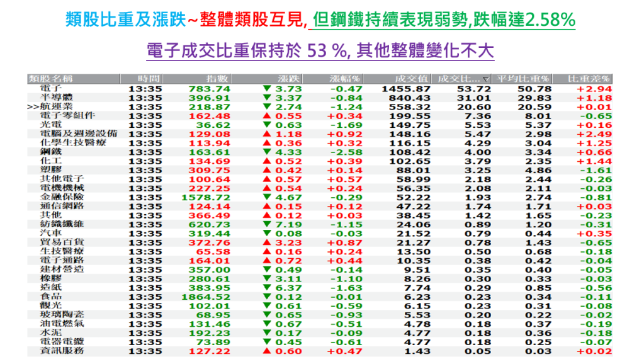Image resolution: width=644 pixels, height=364 pixels.
Task: Click the red up arrow in 電子零組件 row
Action: click(x=267, y=116)
